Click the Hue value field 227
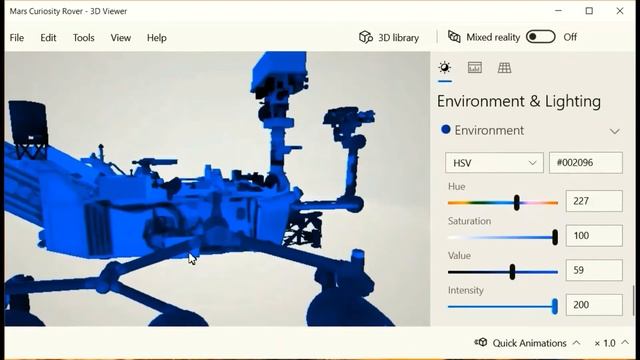The width and height of the screenshot is (640, 360). 594,201
